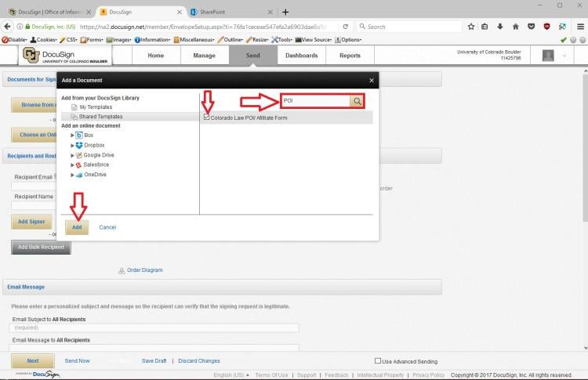
Task: Switch to DocuSign Office of Information tab
Action: coord(51,12)
